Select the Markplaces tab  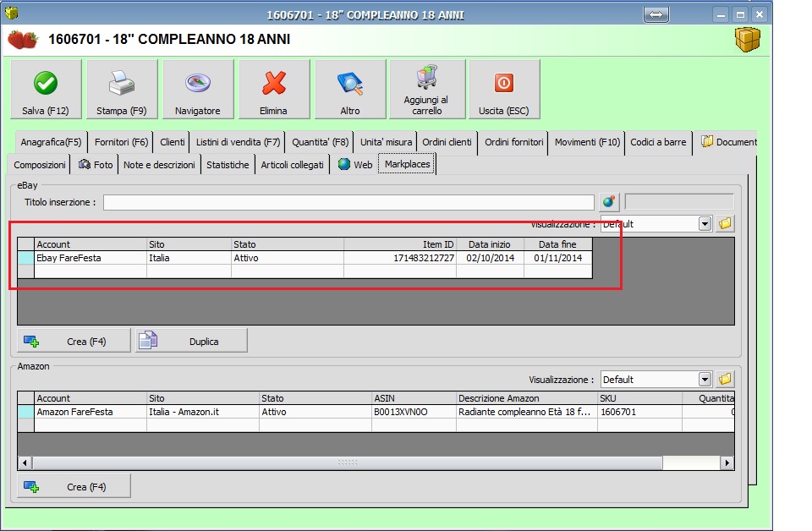(407, 164)
